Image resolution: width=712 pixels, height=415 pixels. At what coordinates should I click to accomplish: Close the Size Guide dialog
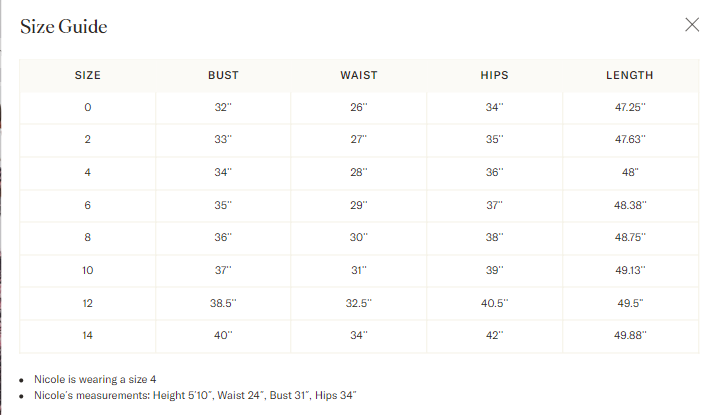692,25
